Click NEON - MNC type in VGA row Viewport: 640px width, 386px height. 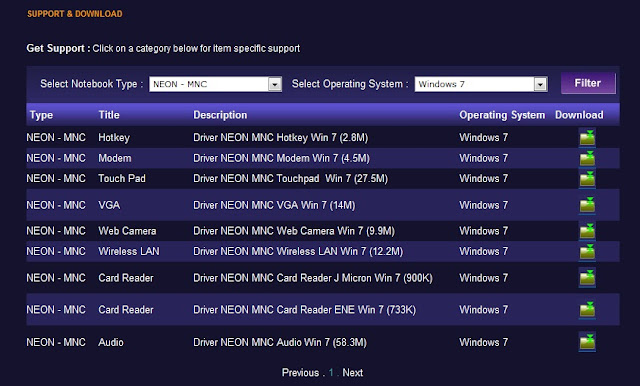[56, 205]
